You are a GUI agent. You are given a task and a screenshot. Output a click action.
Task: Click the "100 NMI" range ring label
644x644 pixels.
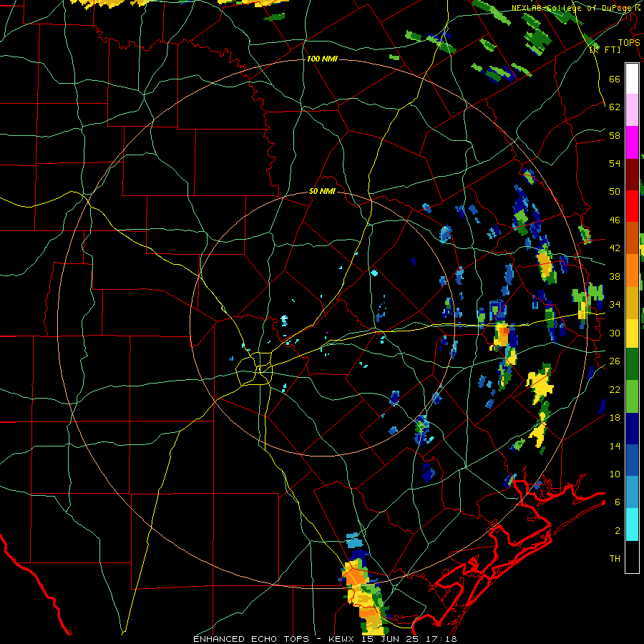click(322, 59)
